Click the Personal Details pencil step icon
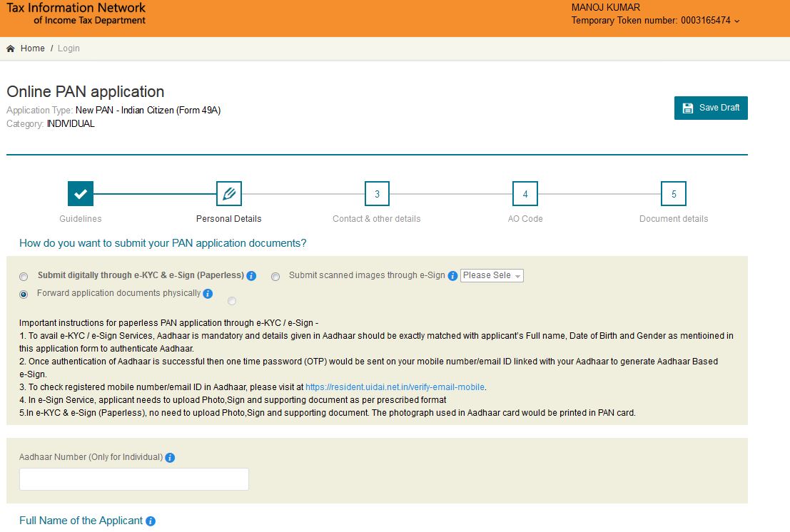The width and height of the screenshot is (790, 532). (229, 193)
